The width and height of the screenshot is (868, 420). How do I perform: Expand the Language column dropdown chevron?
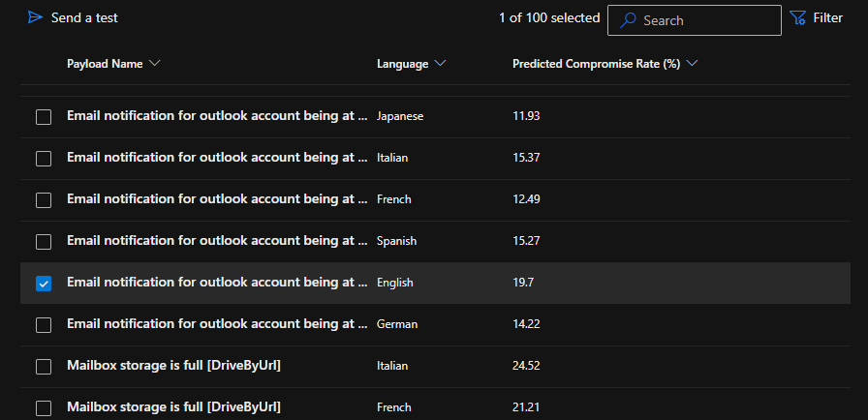[x=441, y=64]
